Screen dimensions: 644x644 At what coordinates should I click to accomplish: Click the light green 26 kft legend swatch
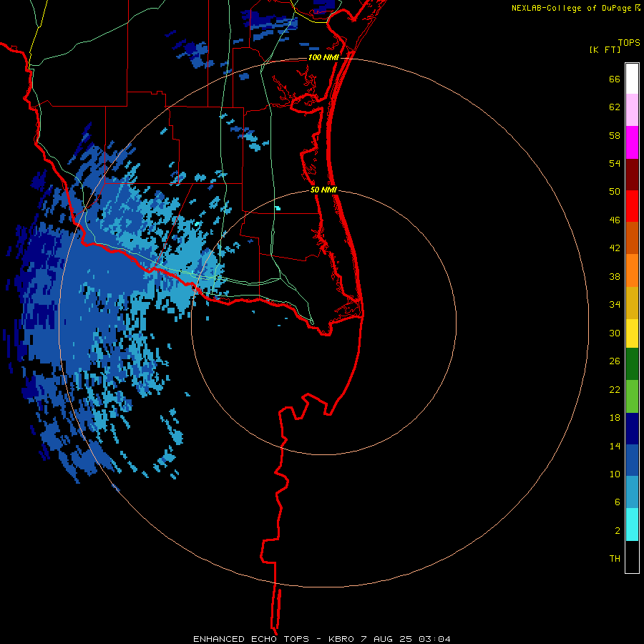tap(632, 396)
